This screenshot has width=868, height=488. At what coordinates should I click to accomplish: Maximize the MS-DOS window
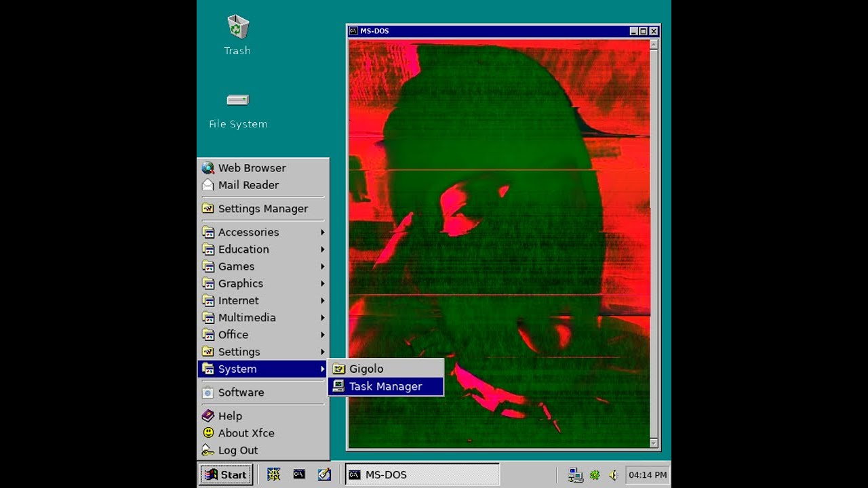[644, 31]
